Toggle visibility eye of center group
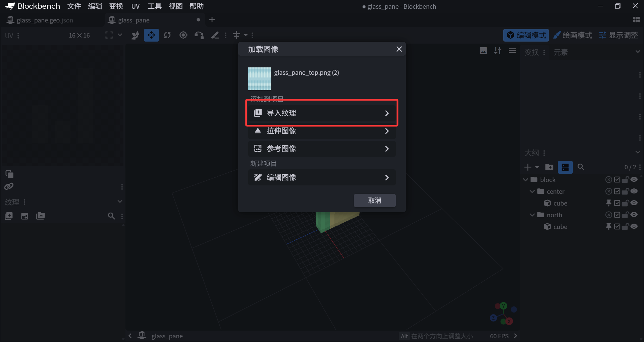This screenshot has height=342, width=644. (x=634, y=191)
